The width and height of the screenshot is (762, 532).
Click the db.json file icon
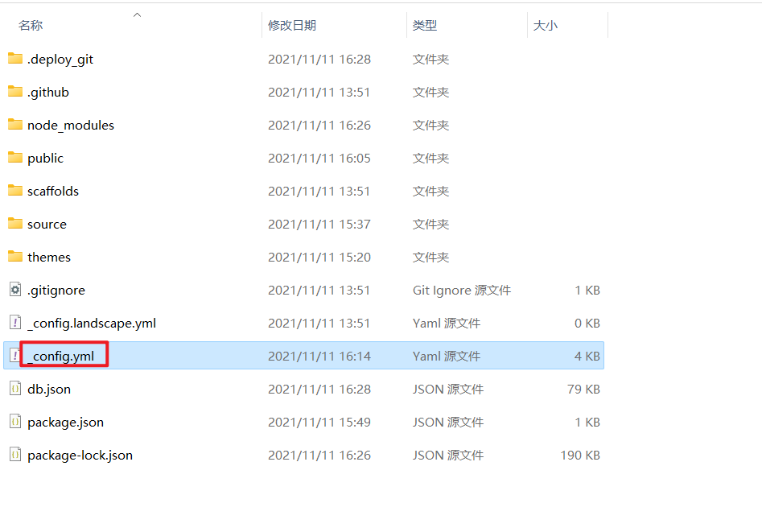[x=15, y=389]
